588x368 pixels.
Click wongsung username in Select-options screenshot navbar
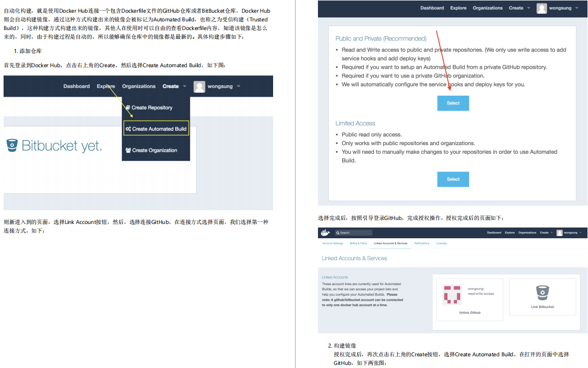(x=560, y=8)
